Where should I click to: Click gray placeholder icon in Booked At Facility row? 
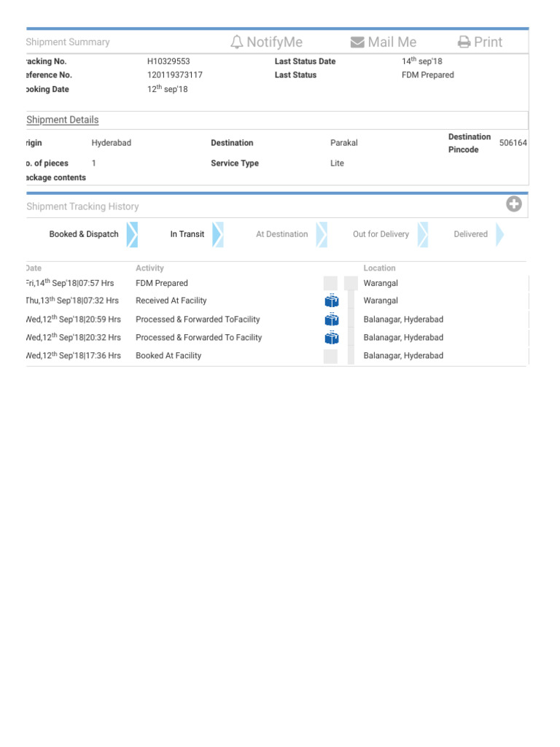tap(330, 356)
